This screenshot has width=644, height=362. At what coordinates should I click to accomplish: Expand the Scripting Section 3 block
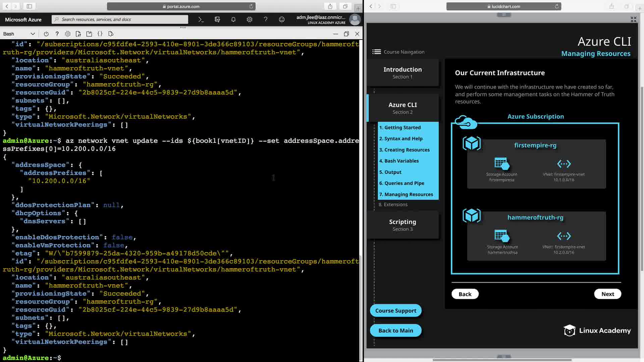pos(402,225)
